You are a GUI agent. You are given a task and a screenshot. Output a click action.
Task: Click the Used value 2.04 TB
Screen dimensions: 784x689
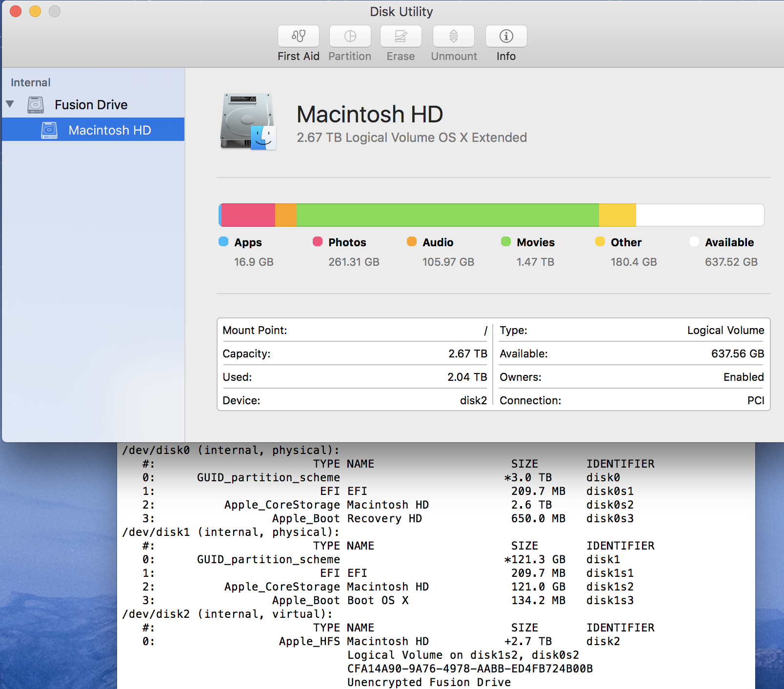467,377
